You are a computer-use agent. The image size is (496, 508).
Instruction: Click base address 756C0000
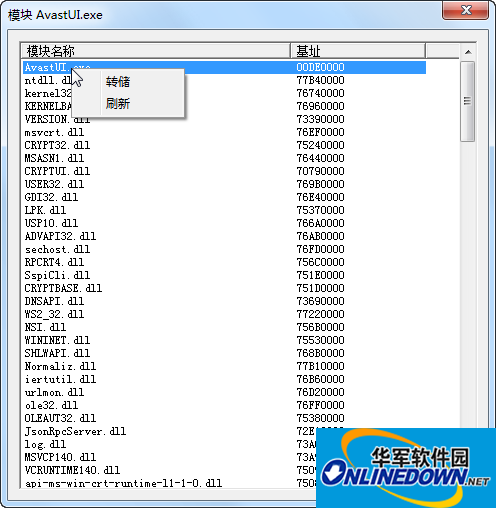[x=320, y=262]
